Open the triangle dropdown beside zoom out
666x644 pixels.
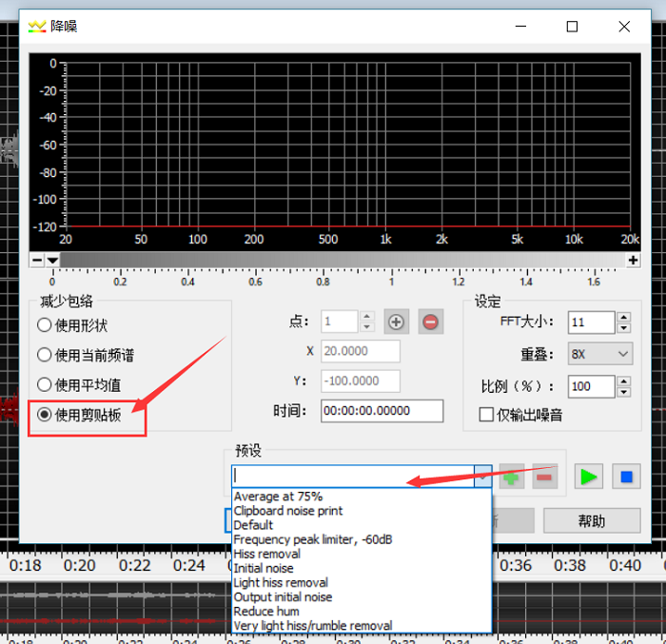[52, 261]
